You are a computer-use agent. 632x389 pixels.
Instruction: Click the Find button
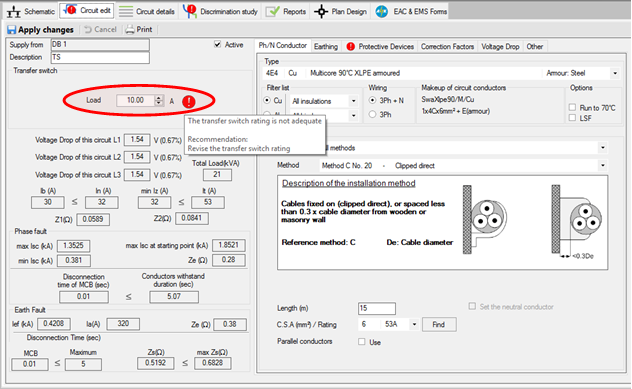tap(439, 325)
